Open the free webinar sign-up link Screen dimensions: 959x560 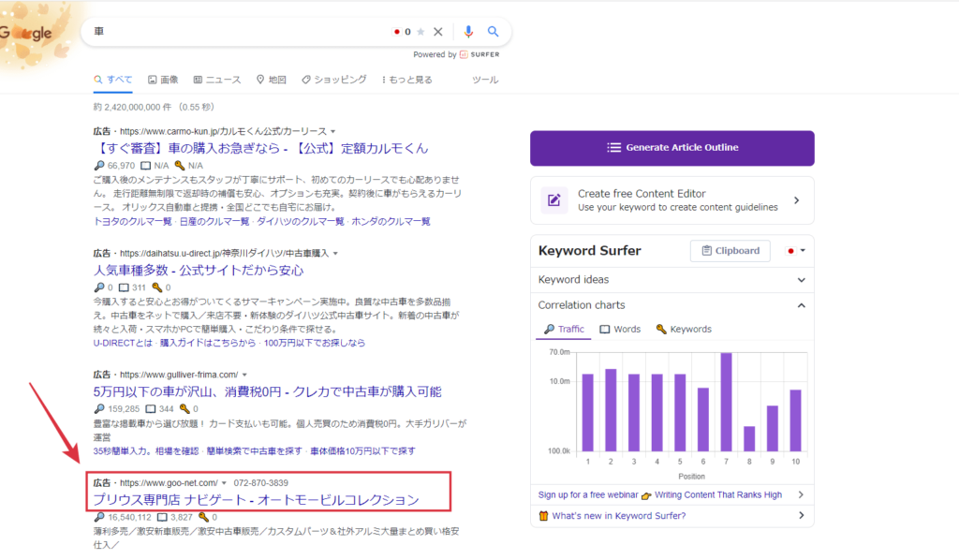click(660, 494)
